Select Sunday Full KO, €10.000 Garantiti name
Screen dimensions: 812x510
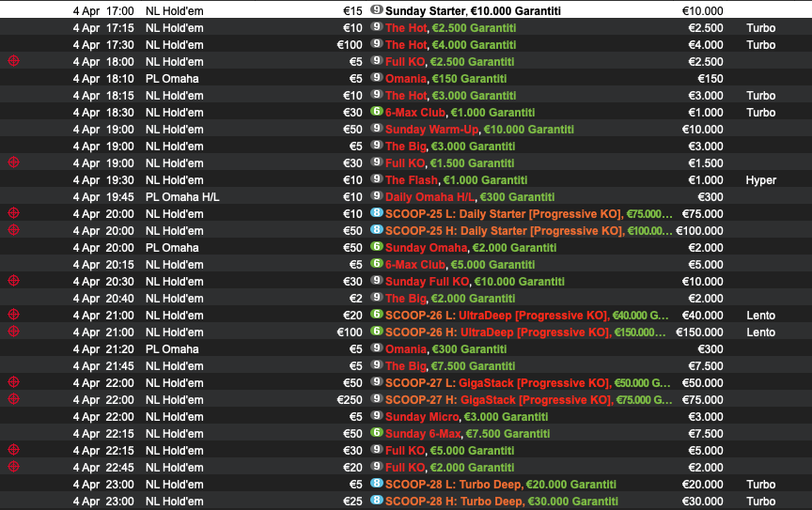click(475, 282)
